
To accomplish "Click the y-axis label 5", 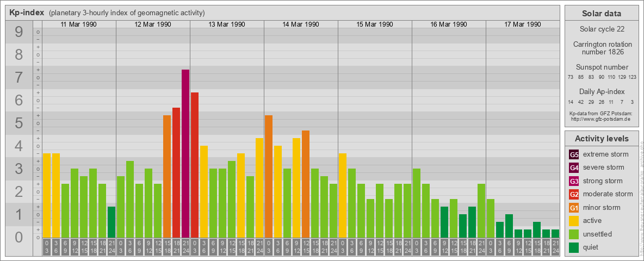I will click(19, 123).
